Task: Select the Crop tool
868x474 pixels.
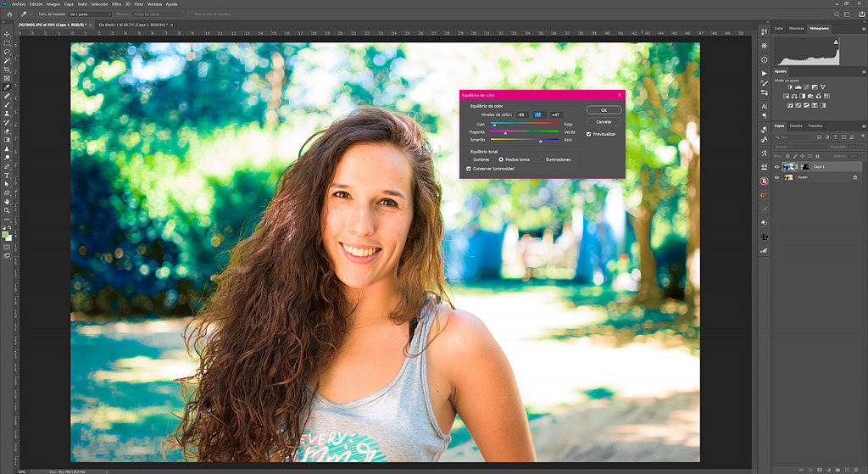Action: pos(7,69)
